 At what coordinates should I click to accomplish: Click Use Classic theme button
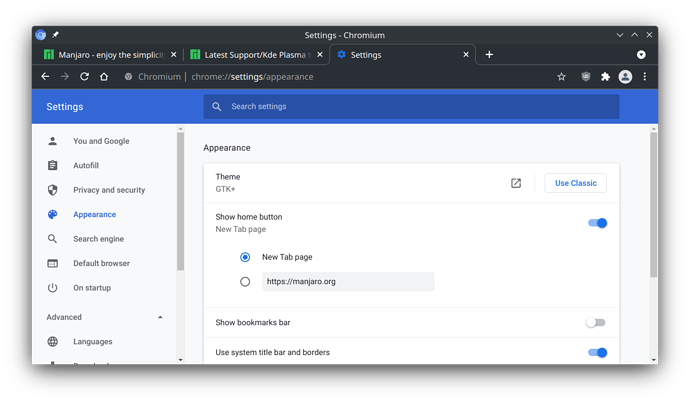click(576, 183)
